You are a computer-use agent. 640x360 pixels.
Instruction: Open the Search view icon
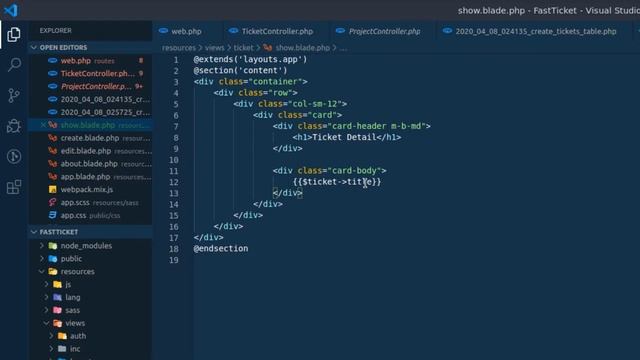pos(14,64)
